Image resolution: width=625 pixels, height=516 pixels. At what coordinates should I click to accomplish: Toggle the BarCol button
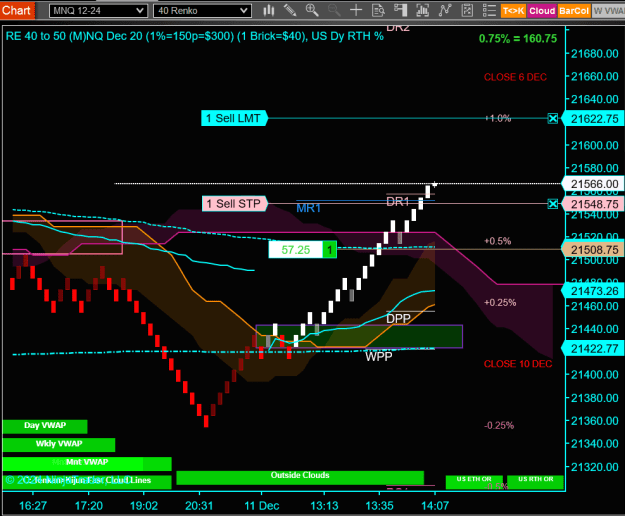574,11
